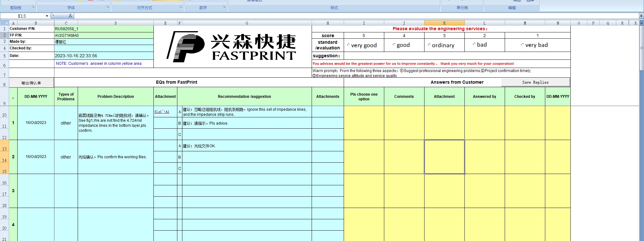This screenshot has width=644, height=241.
Task: Click the date cell 2023-10-16 22:33:56
Action: 104,56
